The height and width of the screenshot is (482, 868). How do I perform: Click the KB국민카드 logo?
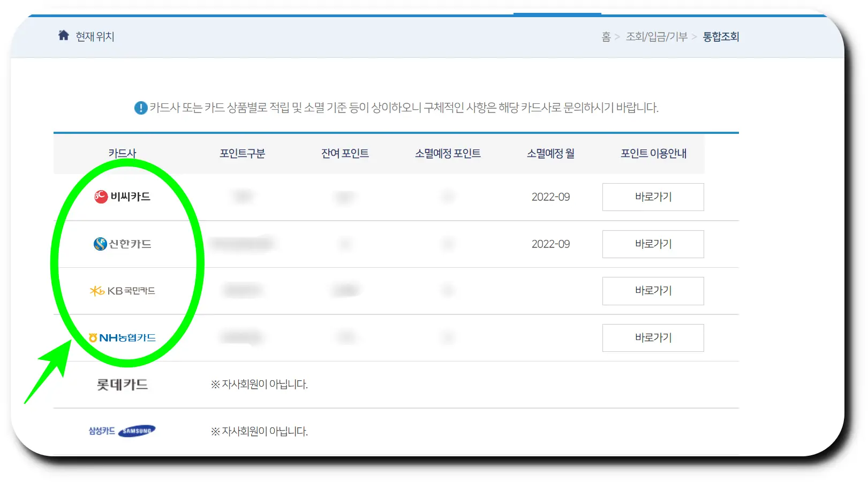coord(123,291)
